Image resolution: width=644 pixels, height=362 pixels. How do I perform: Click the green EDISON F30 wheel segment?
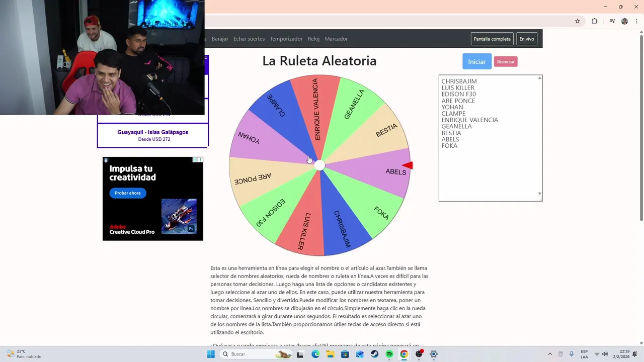[x=270, y=213]
